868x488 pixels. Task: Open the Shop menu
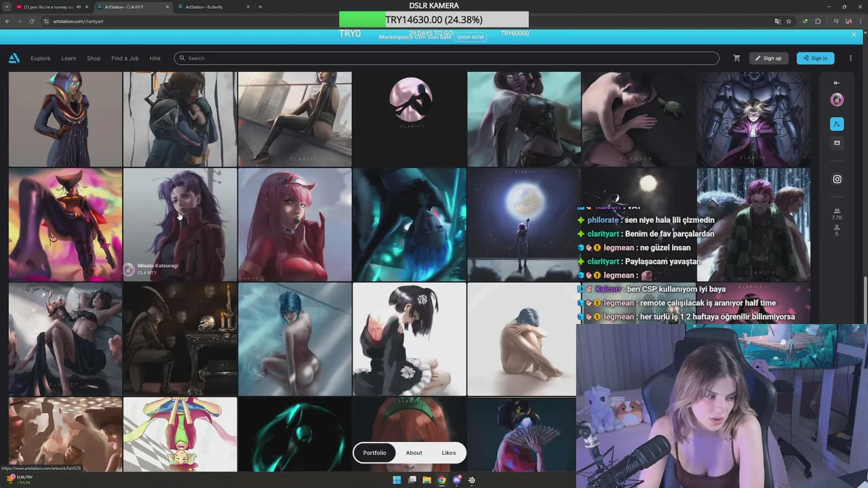(94, 58)
